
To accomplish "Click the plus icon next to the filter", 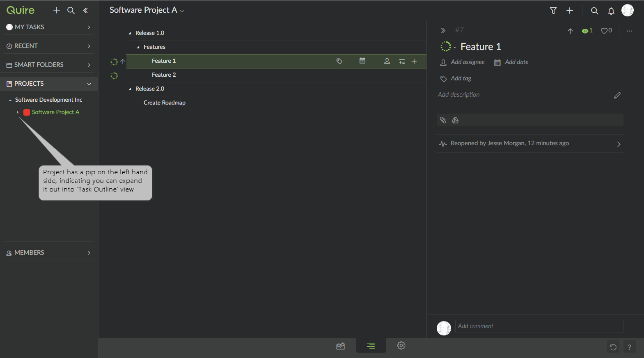I will tap(570, 11).
